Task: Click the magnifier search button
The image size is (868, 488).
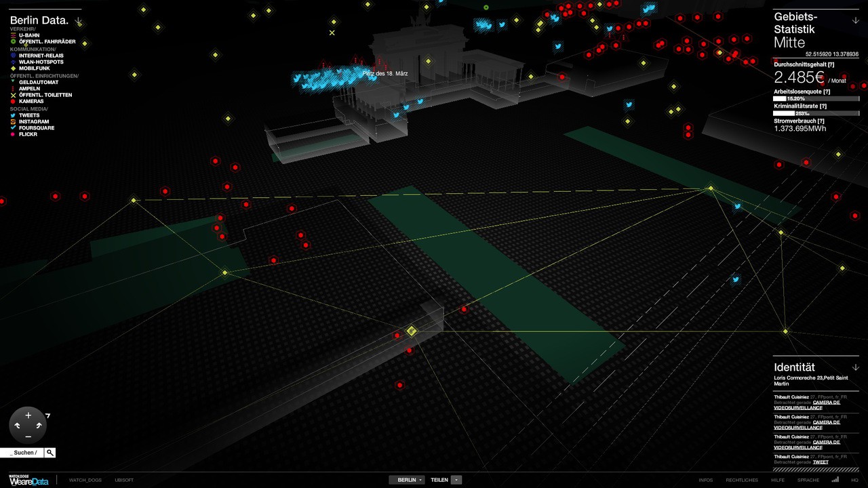Action: [x=50, y=453]
